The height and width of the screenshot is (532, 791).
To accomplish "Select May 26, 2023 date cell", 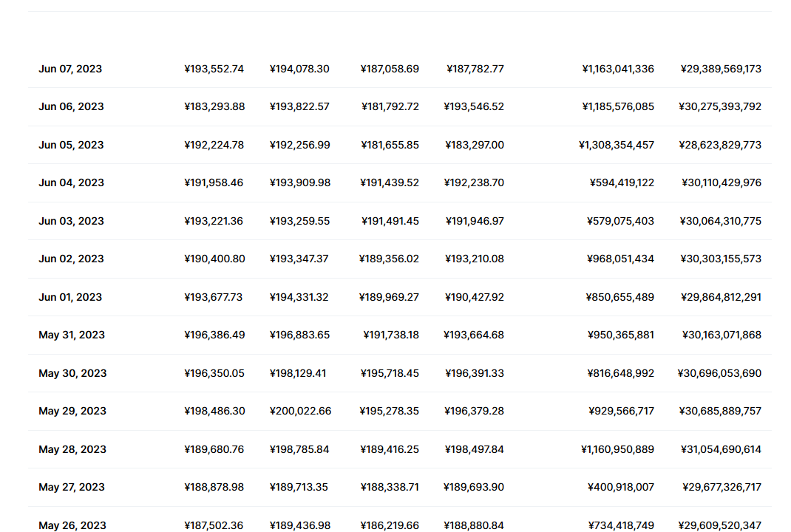I will 72,525.
